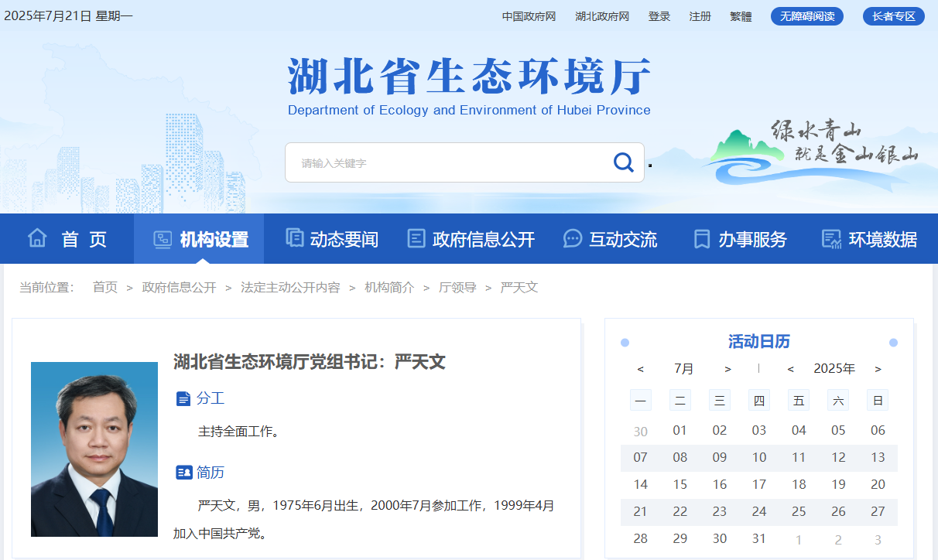Image resolution: width=938 pixels, height=560 pixels.
Task: Open the 首页 navigation tab
Action: pos(67,239)
